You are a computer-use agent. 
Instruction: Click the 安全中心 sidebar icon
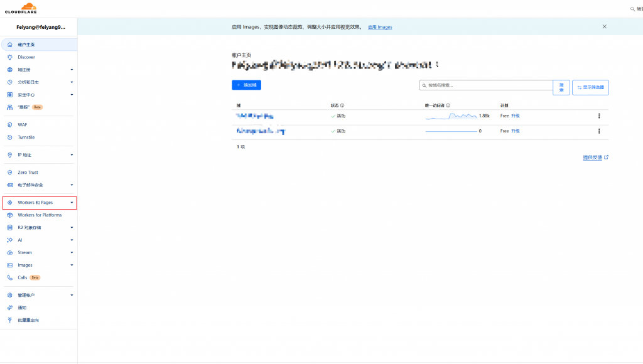(x=10, y=95)
